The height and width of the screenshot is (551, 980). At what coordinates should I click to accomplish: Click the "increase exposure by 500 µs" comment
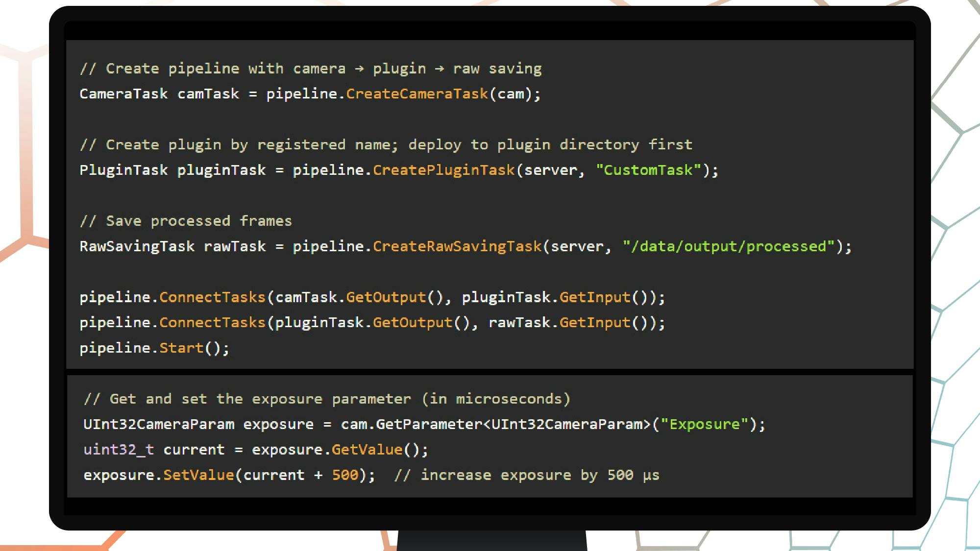tap(527, 475)
